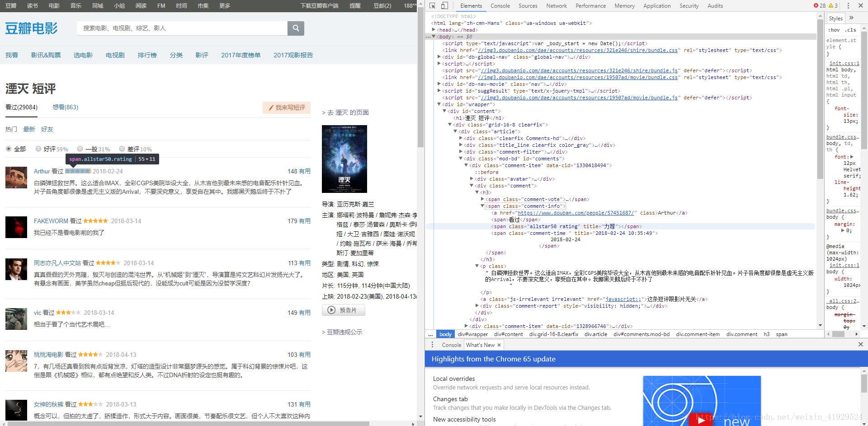Collapse the body element node
This screenshot has width=868, height=426.
click(434, 37)
